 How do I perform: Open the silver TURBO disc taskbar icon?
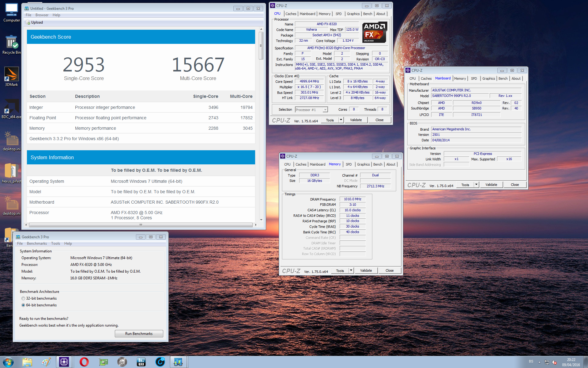(x=122, y=362)
